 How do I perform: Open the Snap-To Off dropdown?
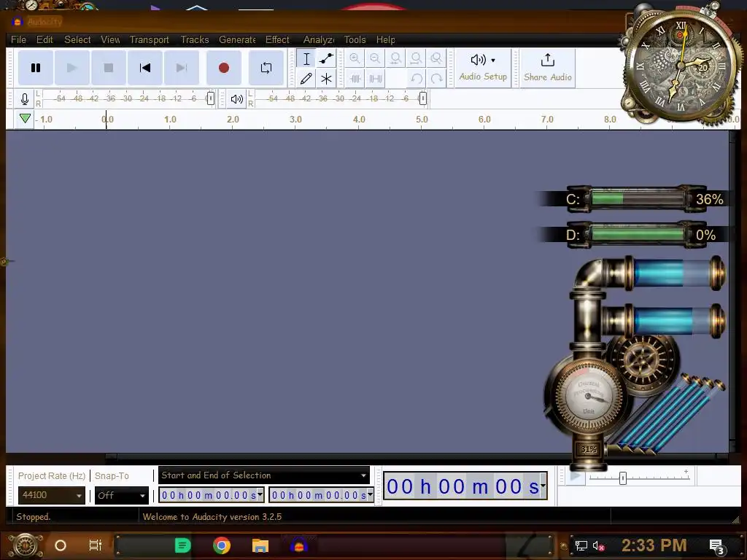pyautogui.click(x=122, y=495)
